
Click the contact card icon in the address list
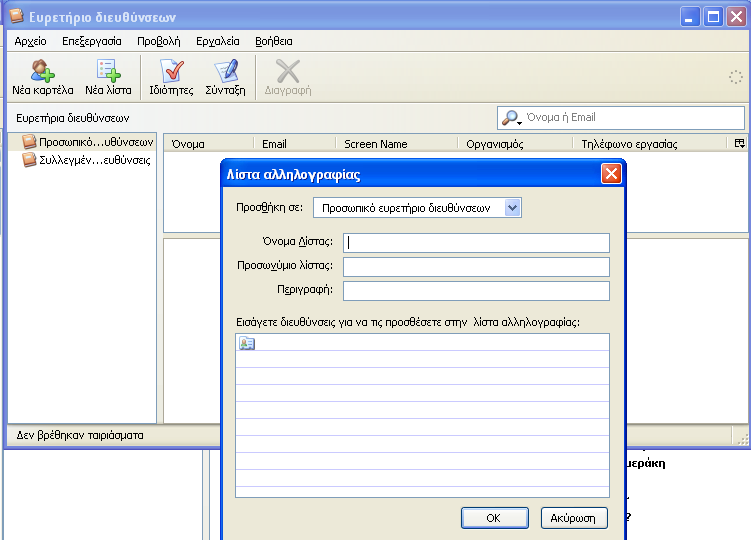(247, 343)
